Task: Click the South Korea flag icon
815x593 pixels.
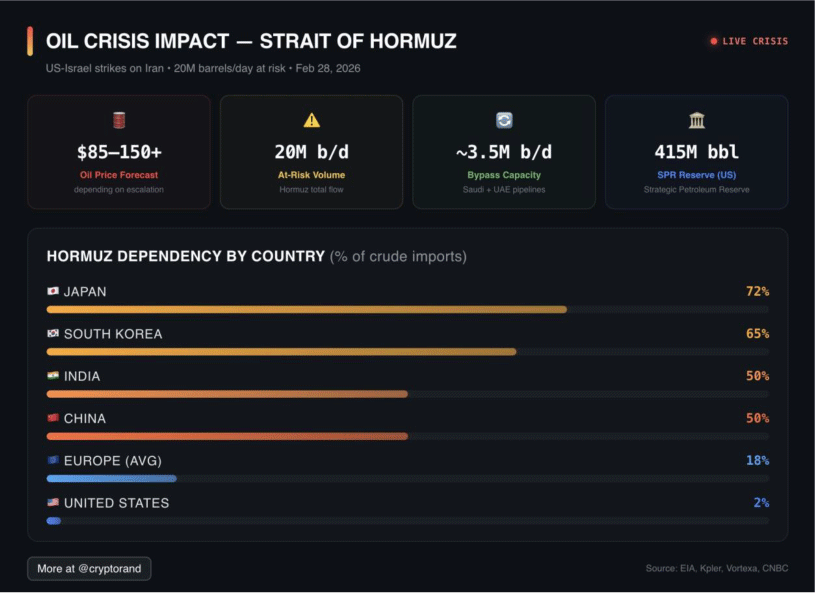Action: [53, 334]
